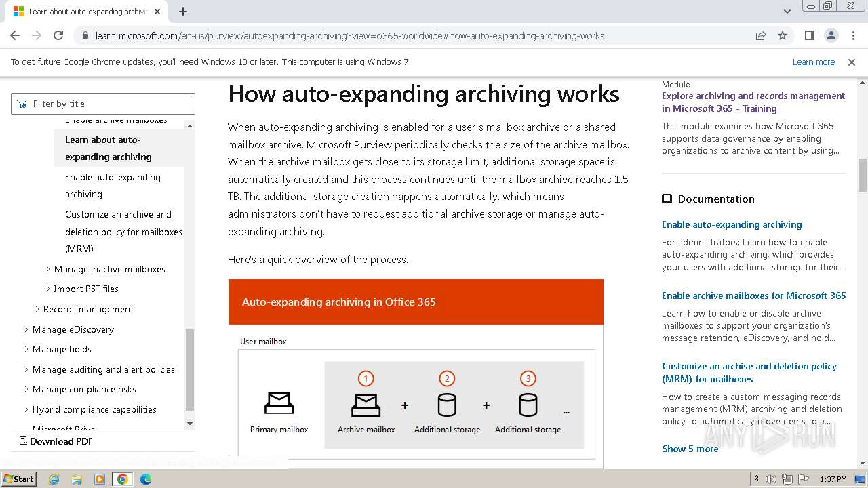This screenshot has width=868, height=488.
Task: Click the Download PDF button
Action: coord(56,441)
